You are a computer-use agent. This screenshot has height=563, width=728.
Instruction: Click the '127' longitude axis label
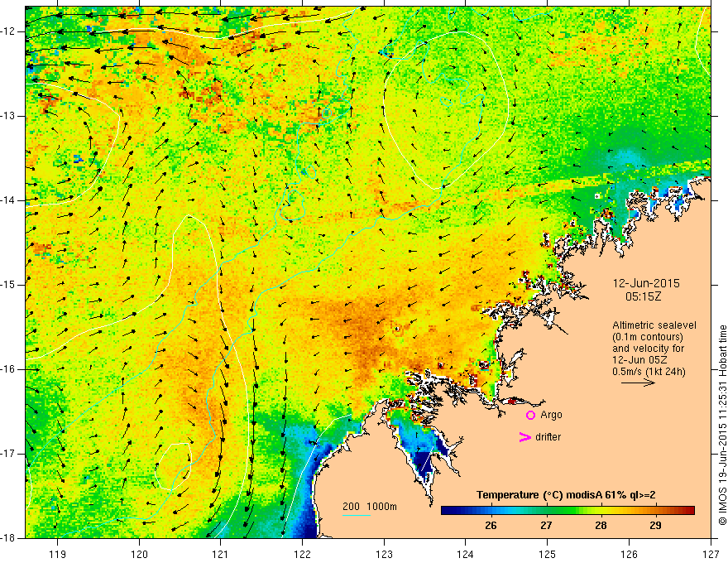coord(711,554)
